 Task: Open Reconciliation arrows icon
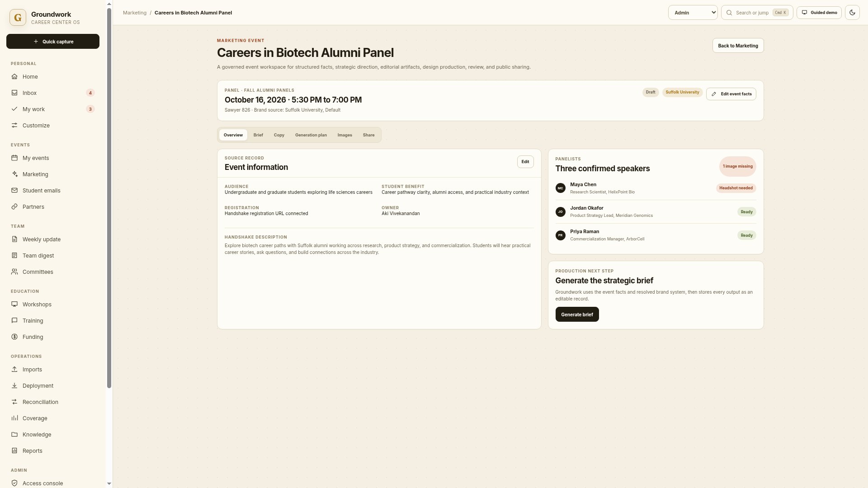(14, 402)
